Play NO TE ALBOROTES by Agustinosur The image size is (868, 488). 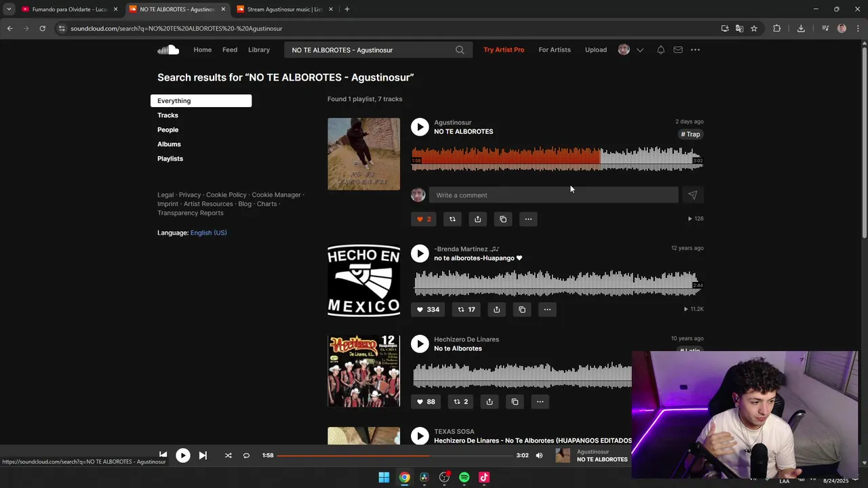[x=420, y=127]
